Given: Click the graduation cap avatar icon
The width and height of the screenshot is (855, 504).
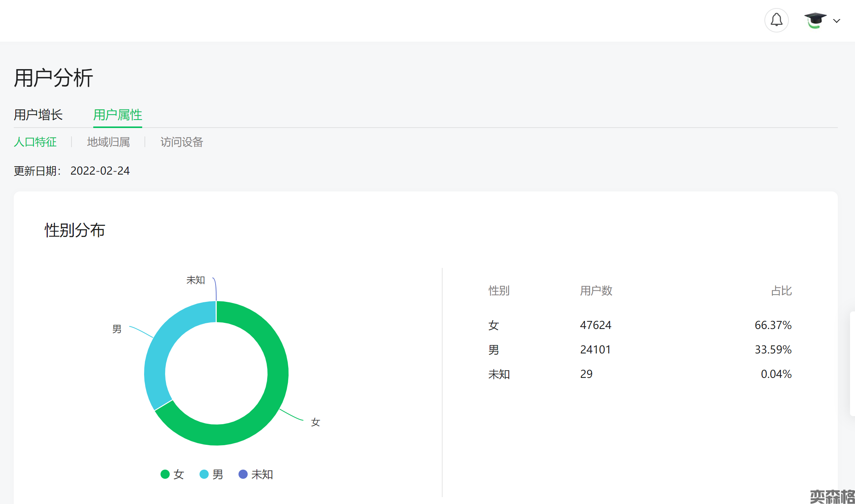Looking at the screenshot, I should (x=815, y=20).
